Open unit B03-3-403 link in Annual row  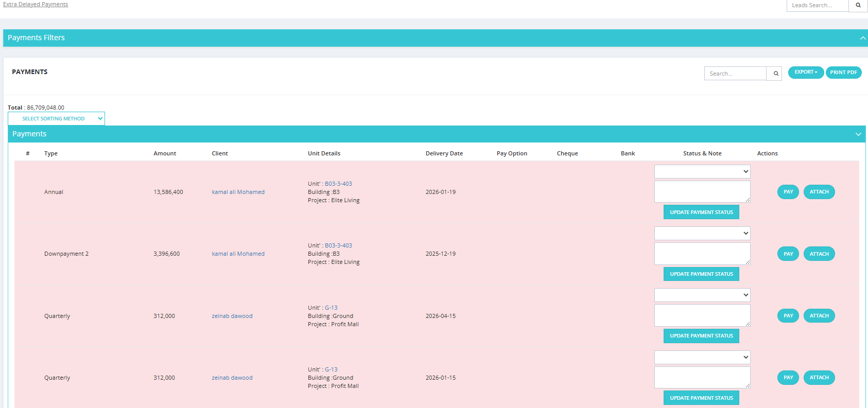pyautogui.click(x=338, y=184)
